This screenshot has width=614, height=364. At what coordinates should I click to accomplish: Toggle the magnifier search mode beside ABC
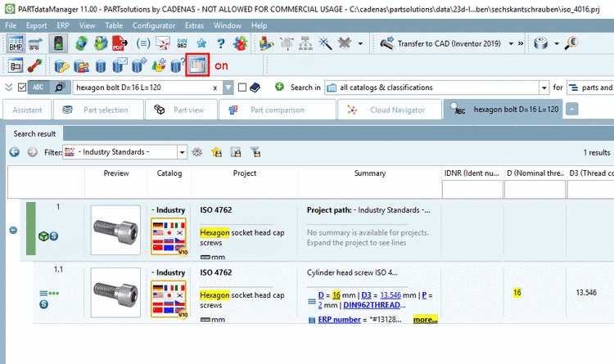click(60, 88)
